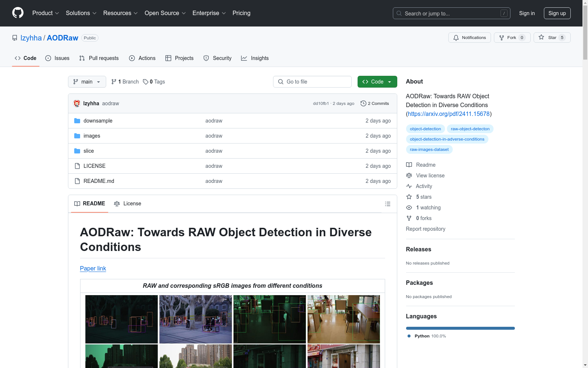Select the License tab
Viewport: 588px width, 368px height.
tap(128, 204)
